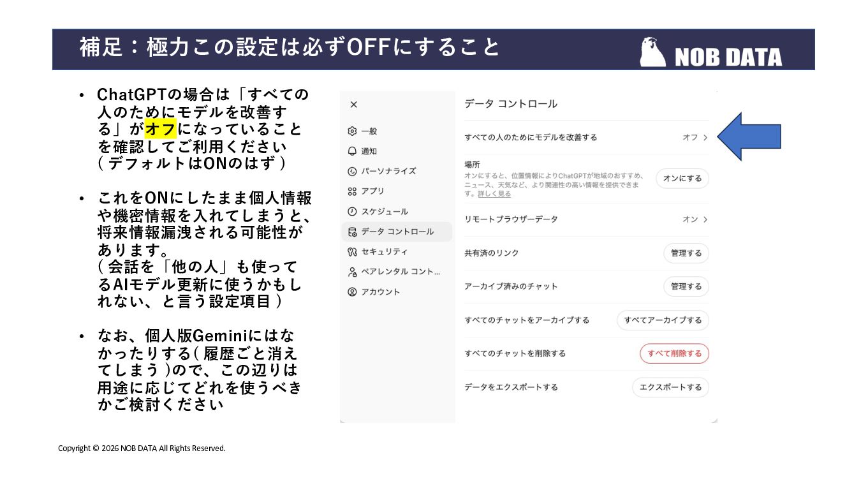Click the エクスポートする button
Image resolution: width=868 pixels, height=488 pixels.
(670, 387)
